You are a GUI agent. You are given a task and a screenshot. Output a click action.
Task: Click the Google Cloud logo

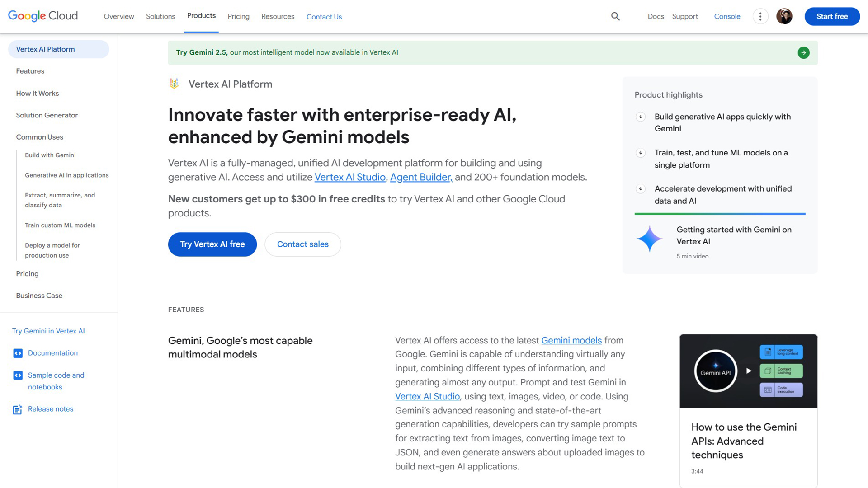click(43, 16)
